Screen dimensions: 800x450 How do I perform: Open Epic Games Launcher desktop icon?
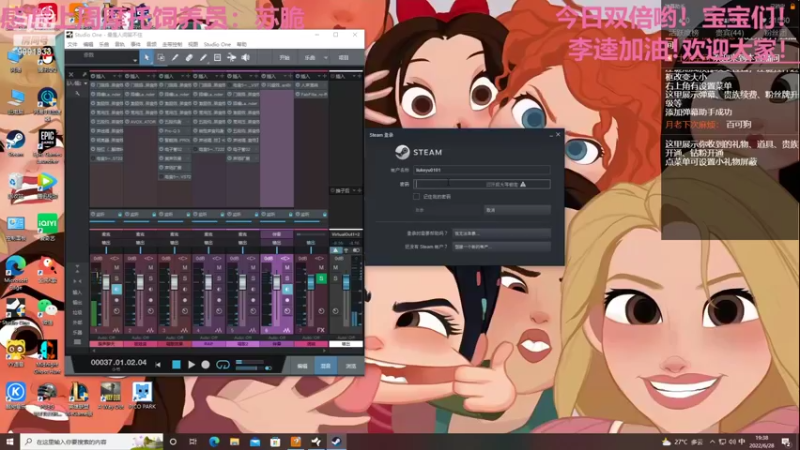47,146
